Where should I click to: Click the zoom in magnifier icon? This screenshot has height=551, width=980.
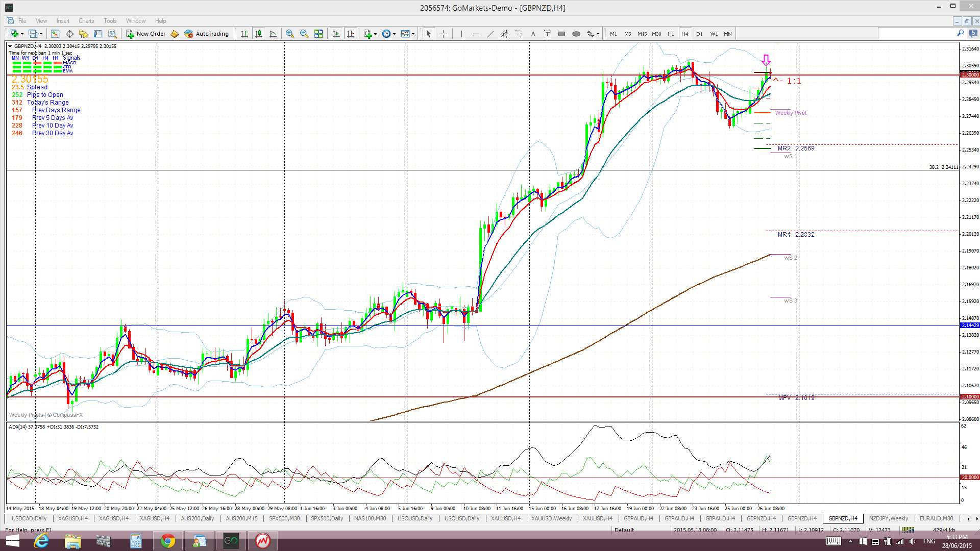click(x=289, y=34)
